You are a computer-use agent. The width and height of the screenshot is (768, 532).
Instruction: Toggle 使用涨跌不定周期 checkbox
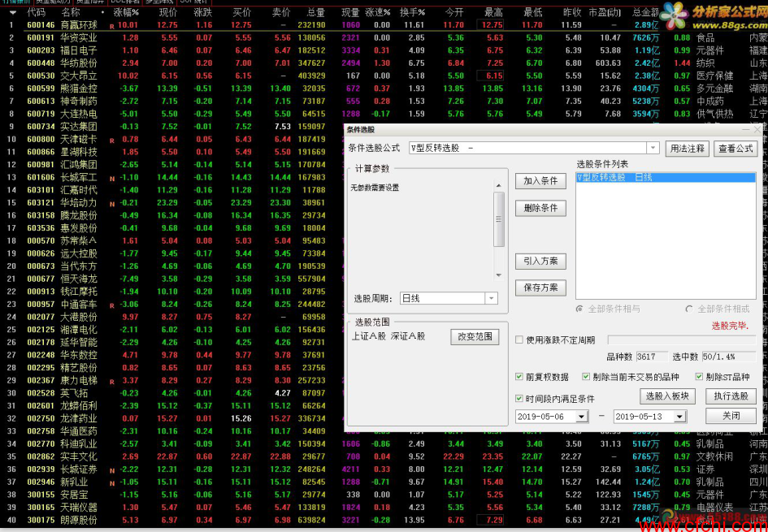[519, 340]
